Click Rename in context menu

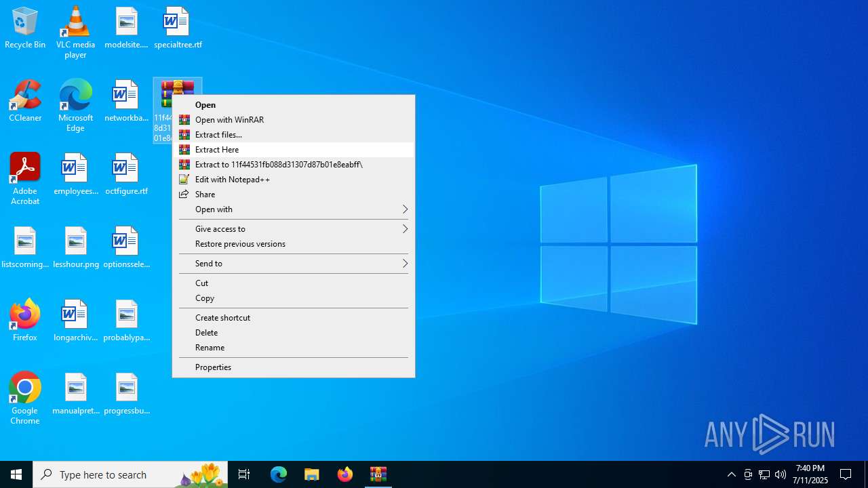[x=293, y=348]
